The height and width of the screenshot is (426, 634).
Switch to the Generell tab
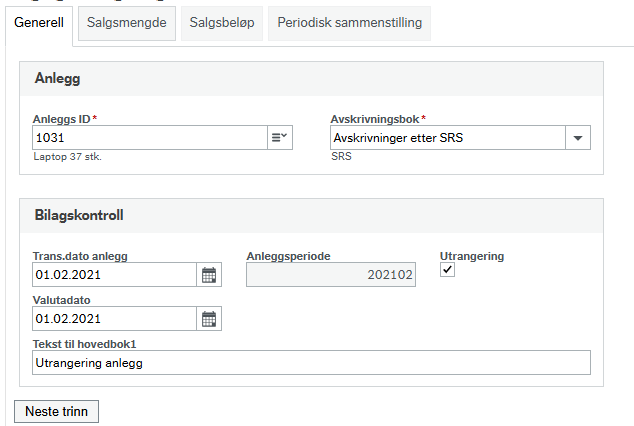point(39,23)
